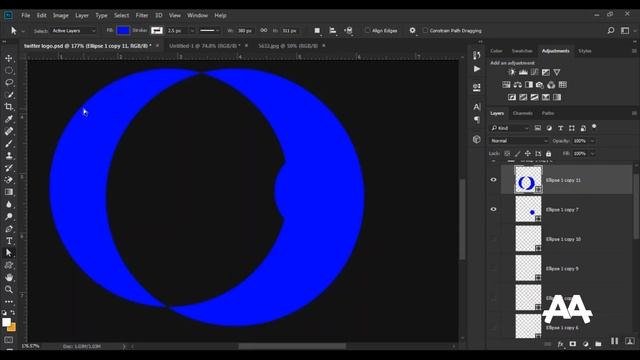This screenshot has width=640, height=360.
Task: Add a Curves adjustment
Action: [x=534, y=72]
